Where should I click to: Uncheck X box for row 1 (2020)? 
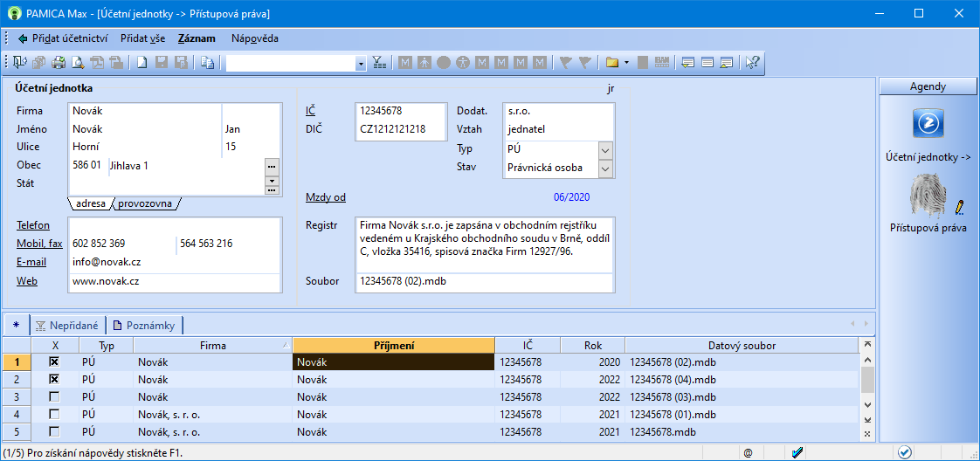[55, 362]
